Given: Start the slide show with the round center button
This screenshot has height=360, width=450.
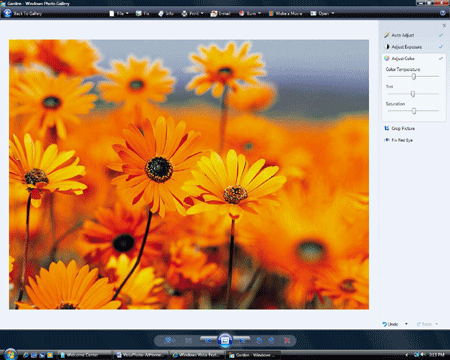Looking at the screenshot, I should pos(225,340).
